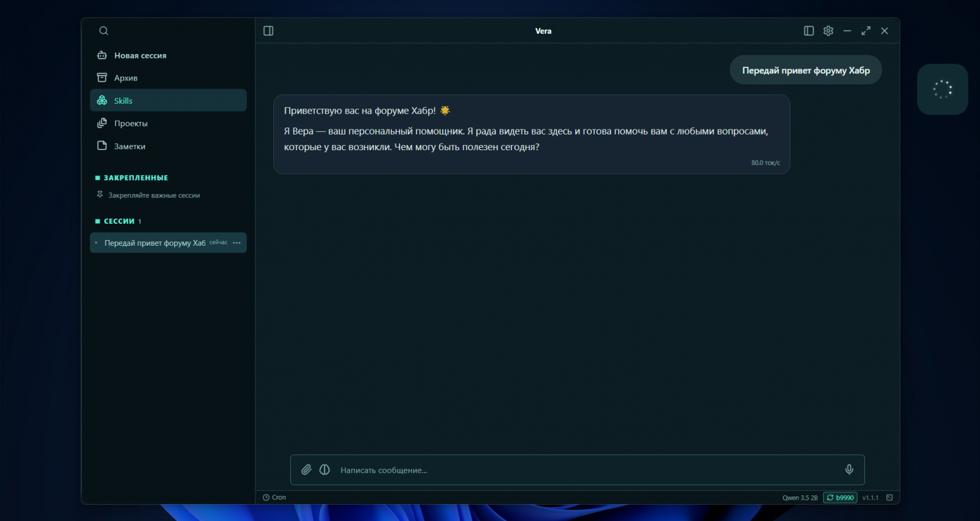
Task: Toggle the right side panel icon
Action: click(x=809, y=31)
